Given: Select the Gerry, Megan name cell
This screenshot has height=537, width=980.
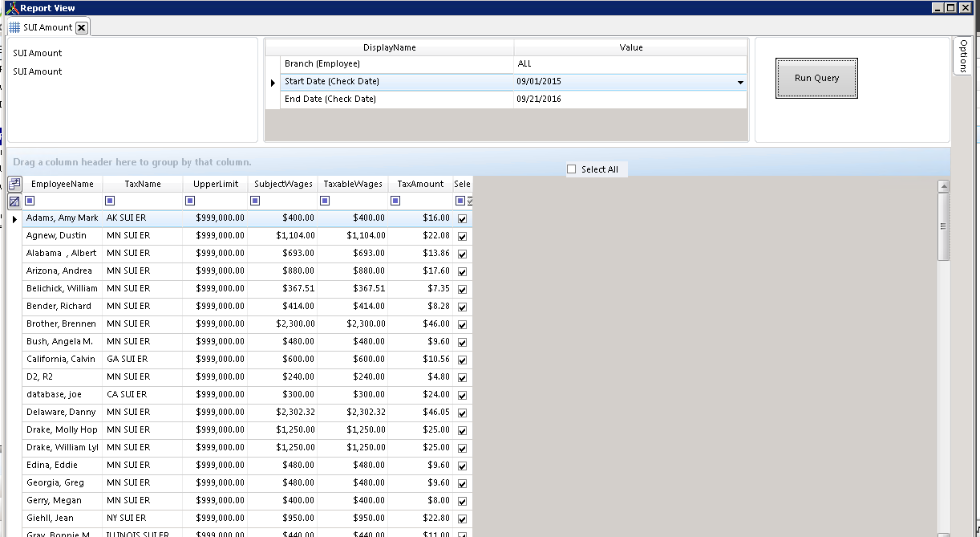Looking at the screenshot, I should coord(63,501).
